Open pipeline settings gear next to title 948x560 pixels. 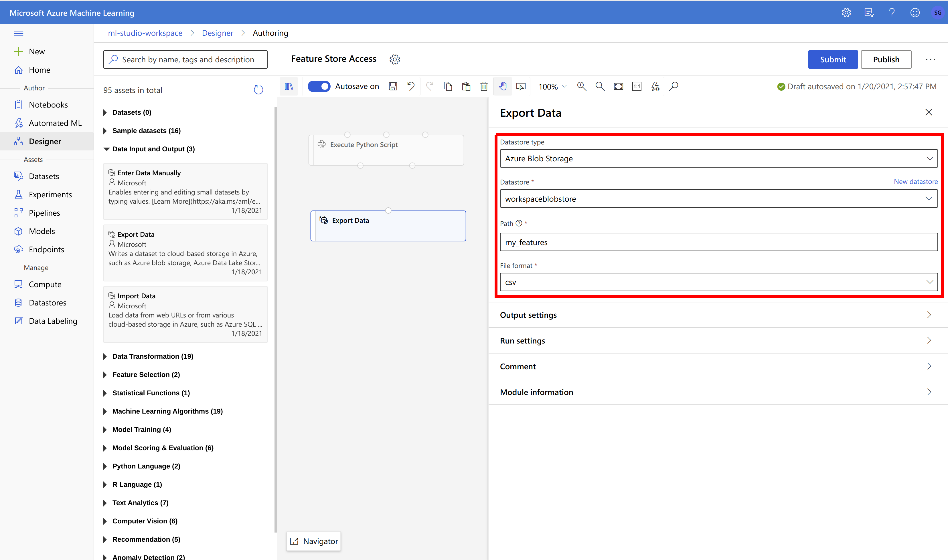click(394, 59)
